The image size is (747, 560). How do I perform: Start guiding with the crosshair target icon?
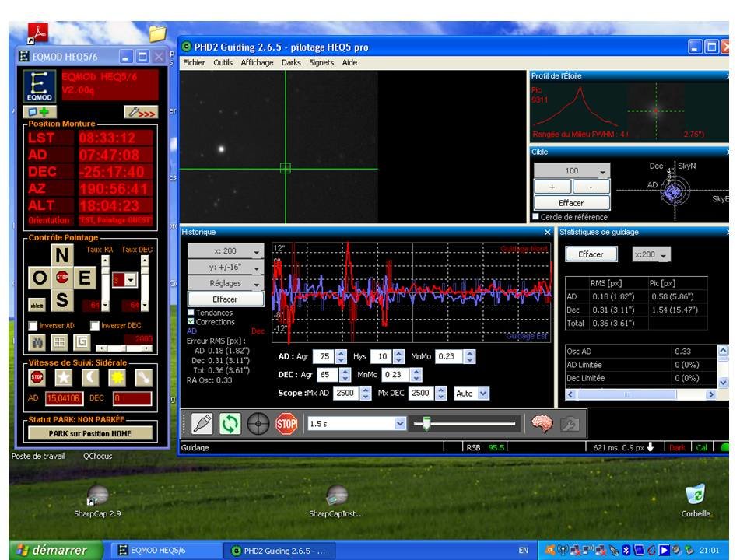258,423
